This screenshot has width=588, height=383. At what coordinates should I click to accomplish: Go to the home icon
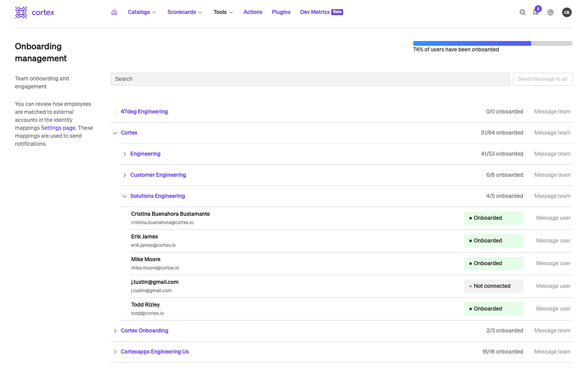coord(114,12)
